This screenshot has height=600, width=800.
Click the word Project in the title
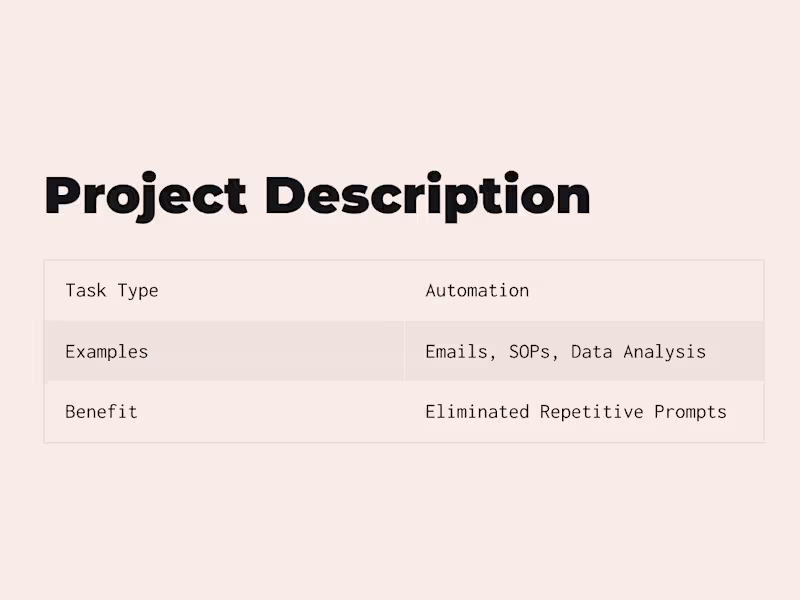(x=146, y=196)
